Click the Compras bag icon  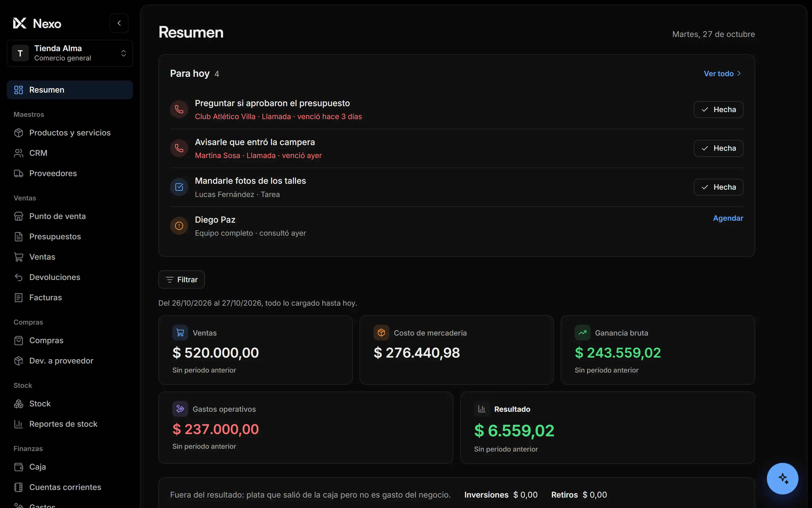[x=19, y=340]
